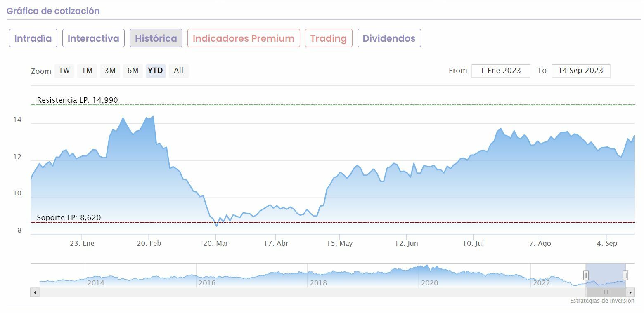Click the navigator scrollbar thumb
Viewport: 644px width, 313px height.
[606, 292]
